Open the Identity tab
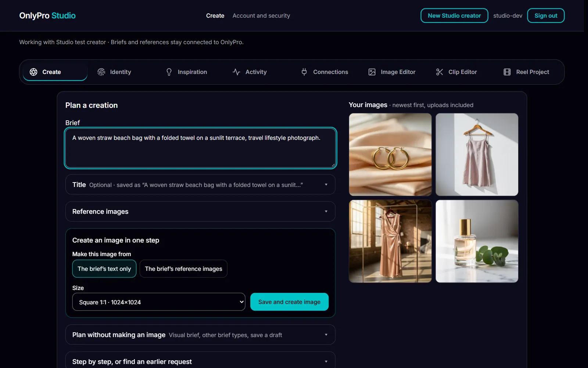 (x=123, y=72)
